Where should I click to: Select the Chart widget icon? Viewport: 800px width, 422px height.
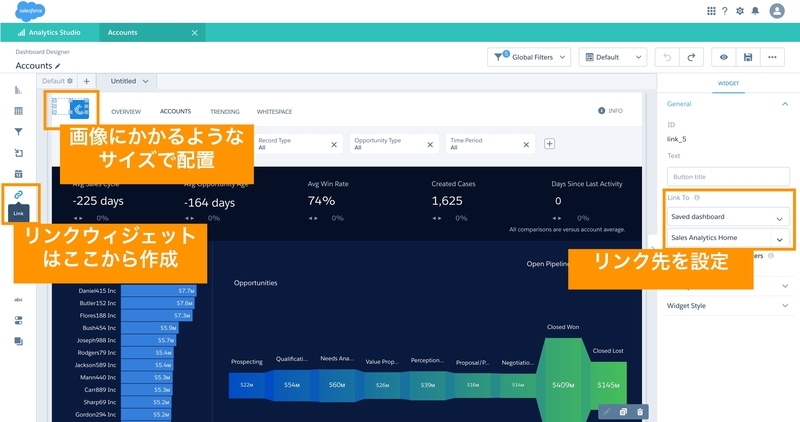[18, 90]
